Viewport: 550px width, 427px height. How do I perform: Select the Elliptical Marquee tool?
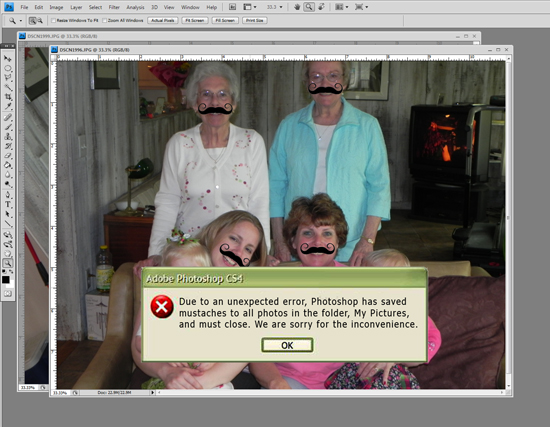pos(8,68)
